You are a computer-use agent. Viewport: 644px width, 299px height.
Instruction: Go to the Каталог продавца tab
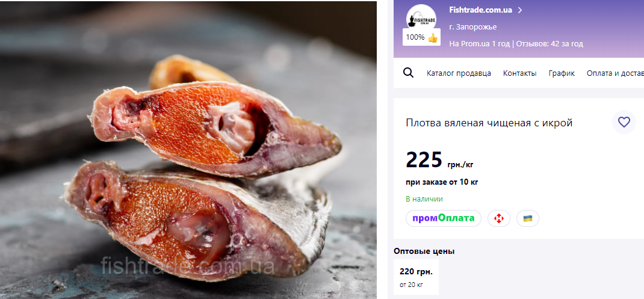(x=459, y=73)
